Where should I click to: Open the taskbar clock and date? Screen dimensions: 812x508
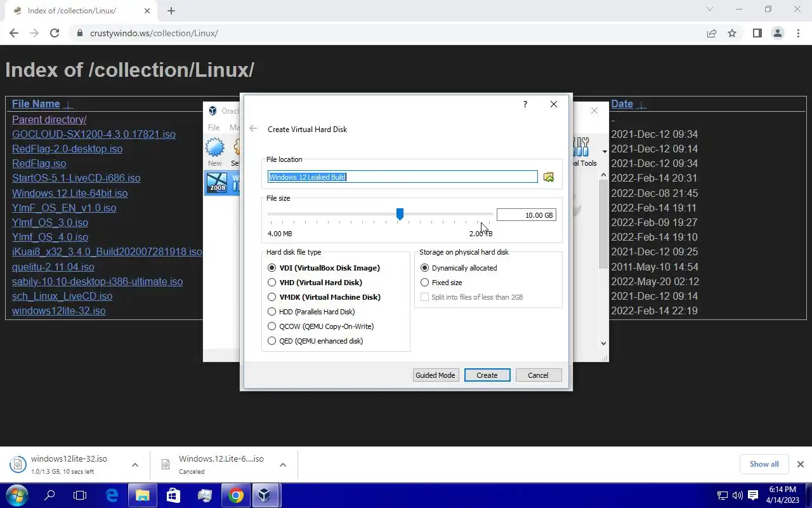782,495
